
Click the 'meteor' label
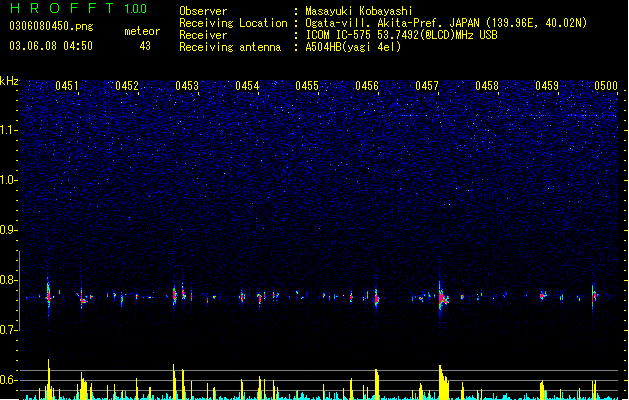(142, 31)
